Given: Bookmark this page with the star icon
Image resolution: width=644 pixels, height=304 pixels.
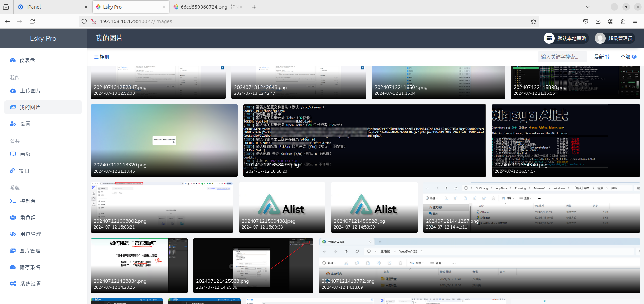Looking at the screenshot, I should pos(534,21).
